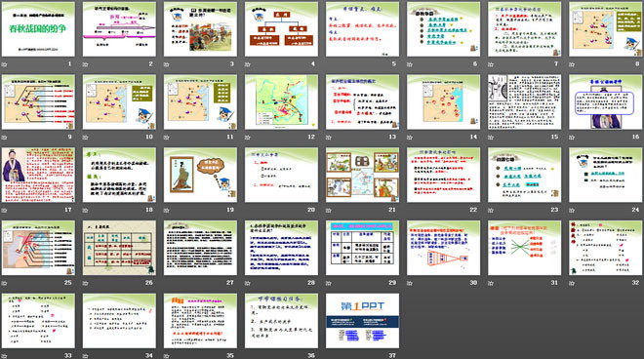The width and height of the screenshot is (644, 359).
Task: Select slide 4 with red hierarchy chart
Action: point(281,29)
